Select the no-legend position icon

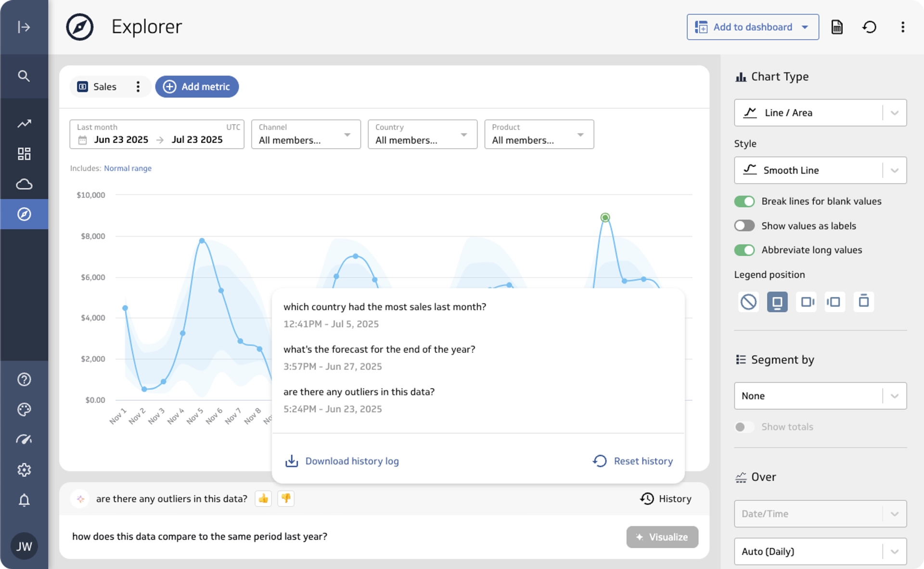pos(748,302)
